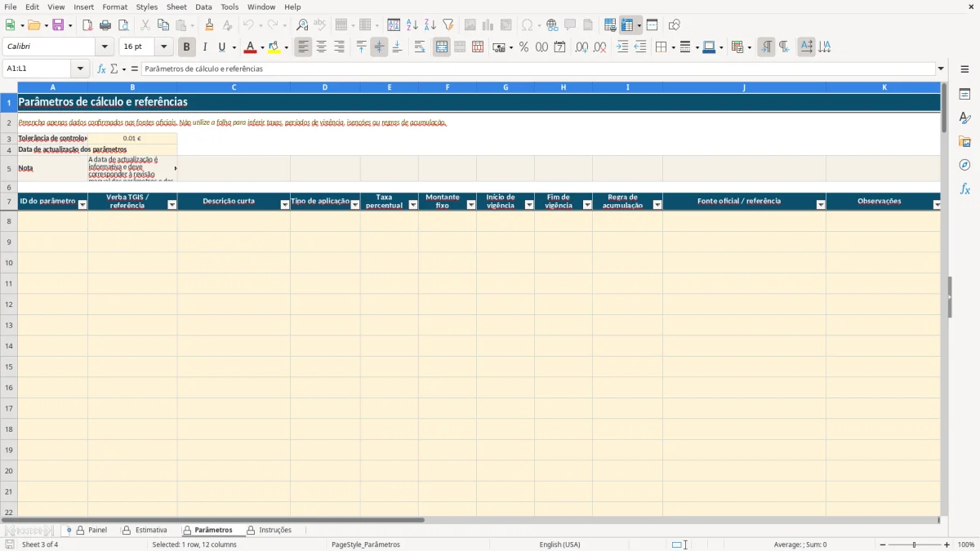The height and width of the screenshot is (551, 980).
Task: Insert a hyperlink
Action: coord(552,25)
